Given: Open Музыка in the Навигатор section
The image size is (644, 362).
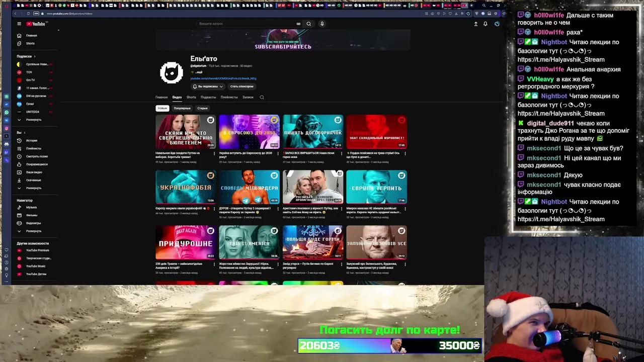Looking at the screenshot, I should tap(31, 207).
